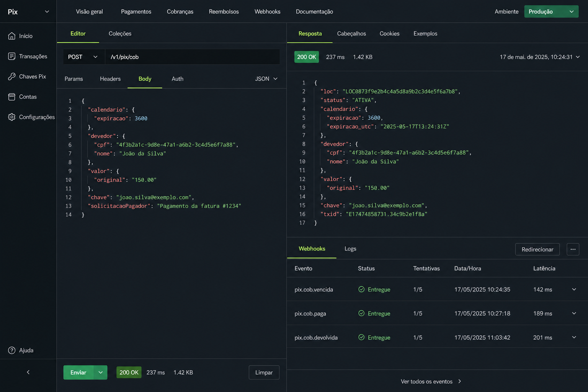This screenshot has width=588, height=392.
Task: Open the Enviar button dropdown arrow
Action: pos(100,372)
